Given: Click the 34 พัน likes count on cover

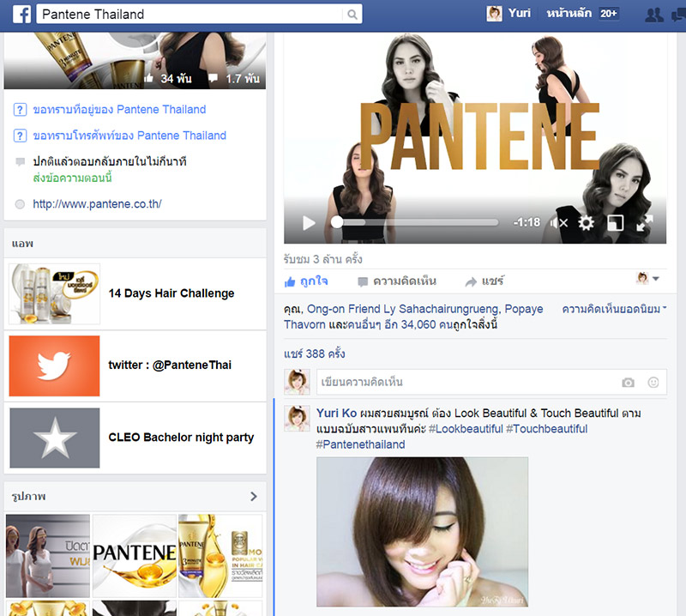Looking at the screenshot, I should tap(168, 79).
